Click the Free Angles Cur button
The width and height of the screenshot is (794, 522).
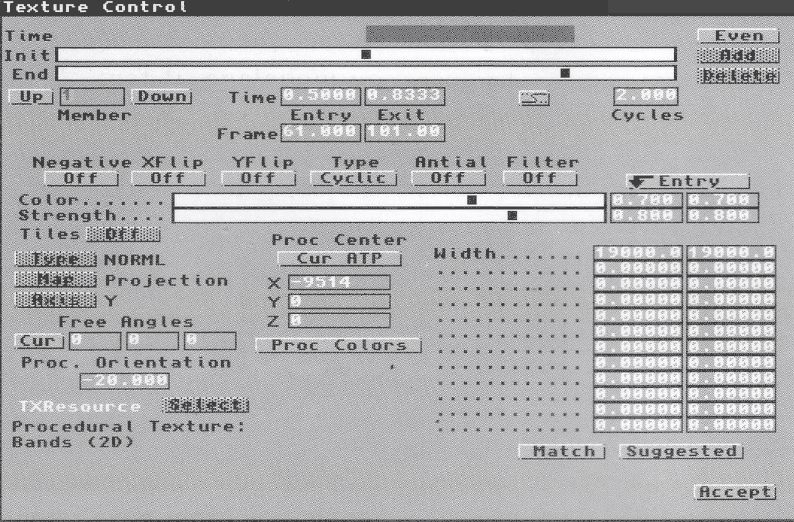point(38,341)
